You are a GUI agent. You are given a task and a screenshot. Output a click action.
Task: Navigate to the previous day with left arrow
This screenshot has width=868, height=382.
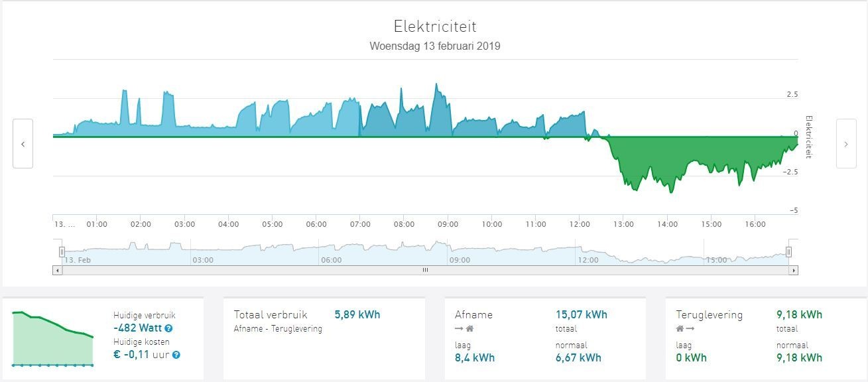[24, 143]
